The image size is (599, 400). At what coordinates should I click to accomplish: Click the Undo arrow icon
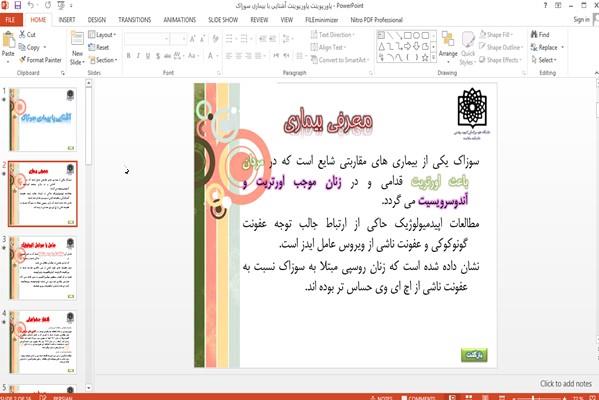[31, 5]
